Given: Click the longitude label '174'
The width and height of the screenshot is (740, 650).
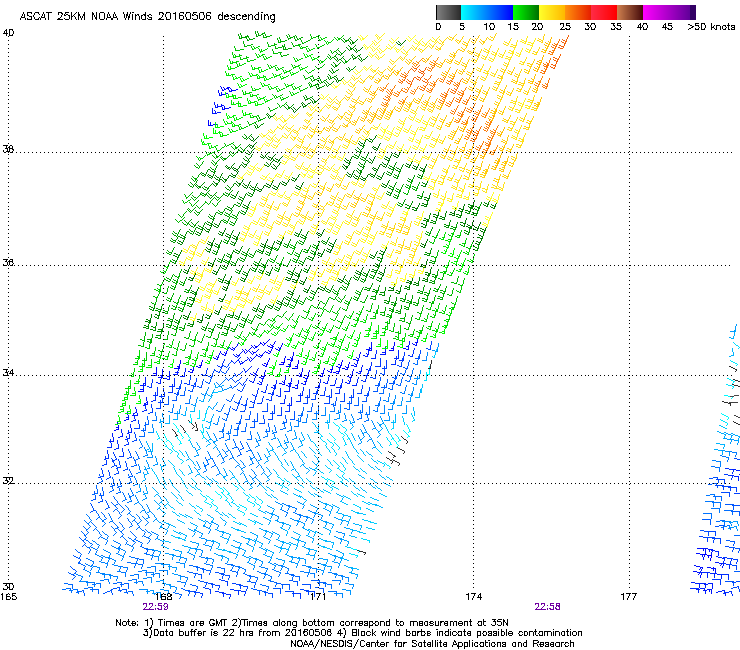Looking at the screenshot, I should point(473,597).
